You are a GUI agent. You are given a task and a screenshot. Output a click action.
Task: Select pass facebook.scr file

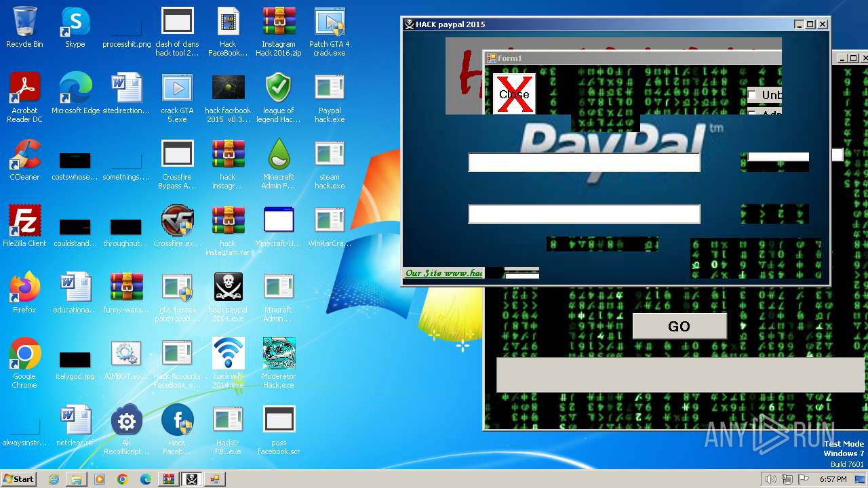(279, 430)
